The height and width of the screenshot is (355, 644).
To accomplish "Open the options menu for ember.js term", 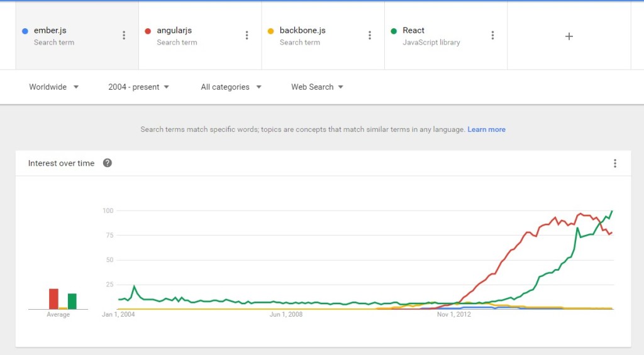I will pos(124,35).
